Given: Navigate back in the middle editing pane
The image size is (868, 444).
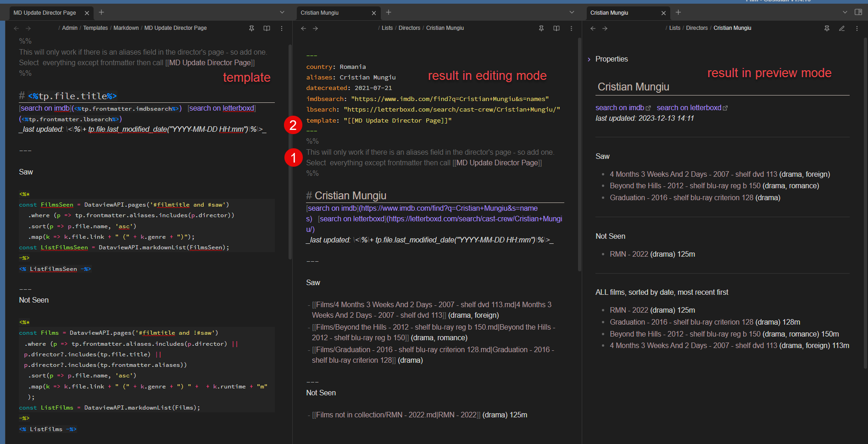Looking at the screenshot, I should coord(303,28).
